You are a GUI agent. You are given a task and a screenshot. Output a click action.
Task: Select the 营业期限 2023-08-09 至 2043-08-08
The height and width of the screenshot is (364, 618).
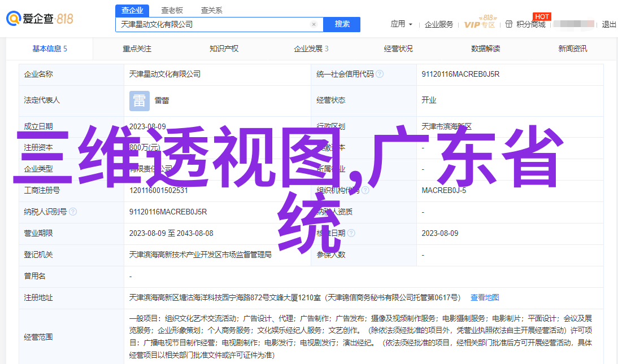pos(171,233)
